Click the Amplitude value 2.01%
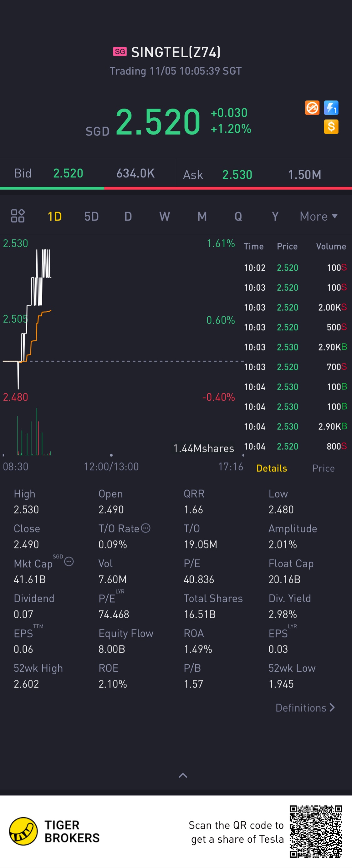352x868 pixels. click(x=283, y=544)
